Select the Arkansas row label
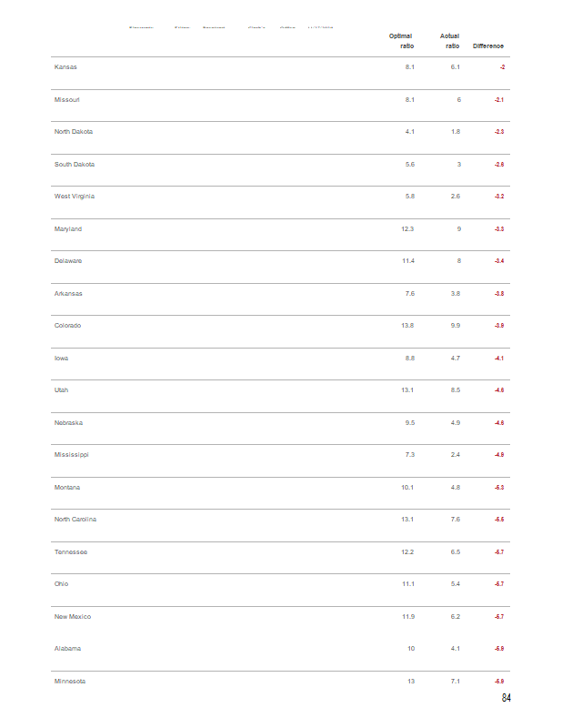This screenshot has width=562, height=728. [68, 293]
